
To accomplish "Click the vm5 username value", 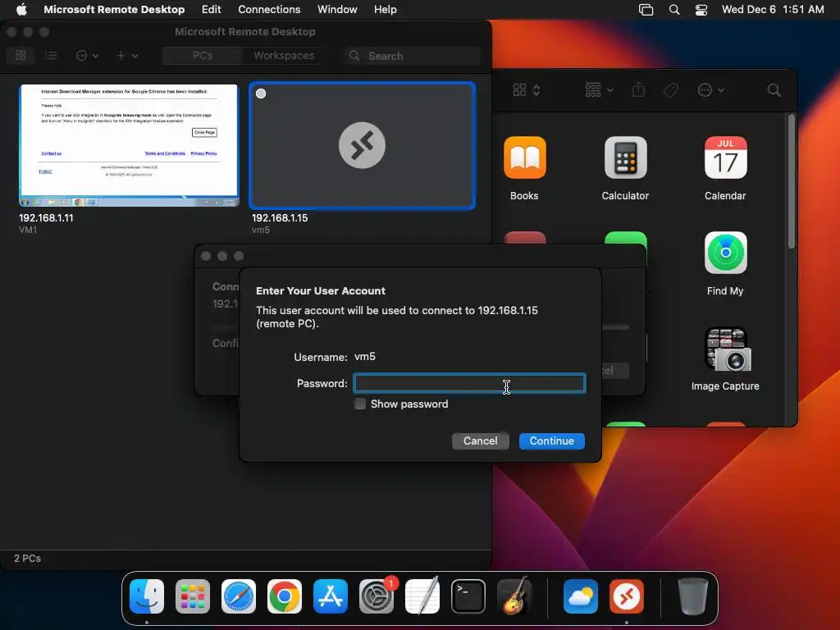I will [365, 357].
